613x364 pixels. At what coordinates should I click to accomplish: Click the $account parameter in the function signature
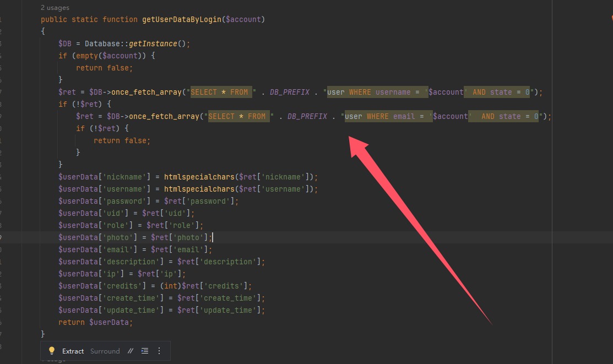coord(245,19)
